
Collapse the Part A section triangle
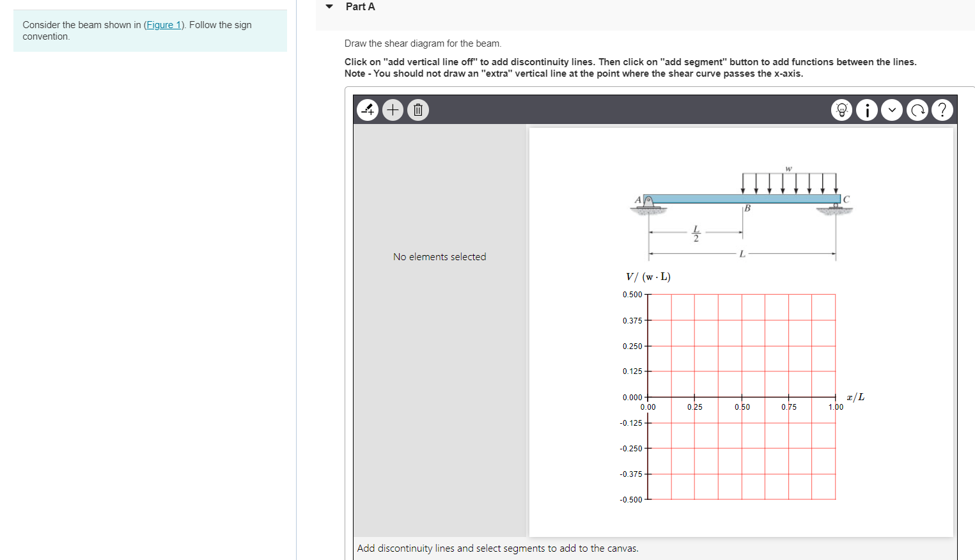(329, 6)
